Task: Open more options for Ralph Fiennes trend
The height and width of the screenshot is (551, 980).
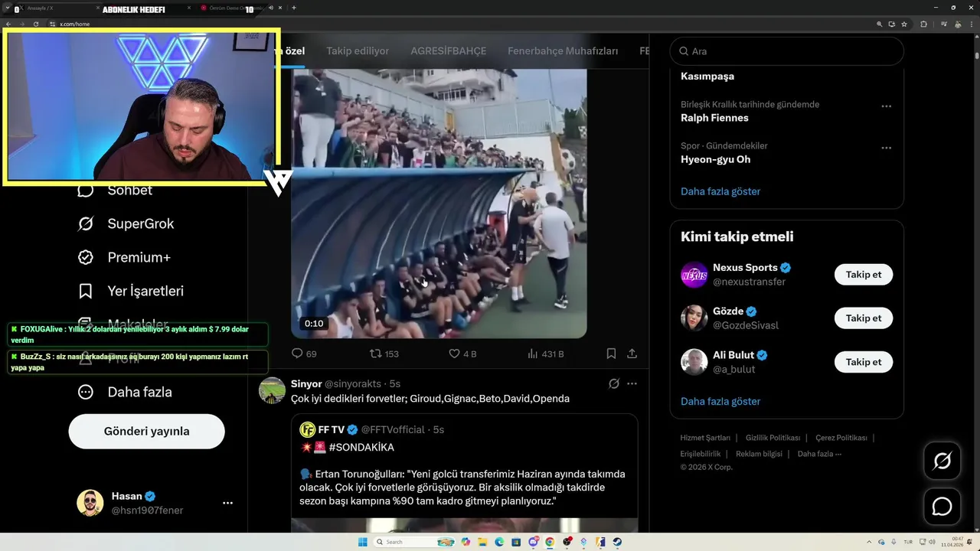Action: click(886, 106)
